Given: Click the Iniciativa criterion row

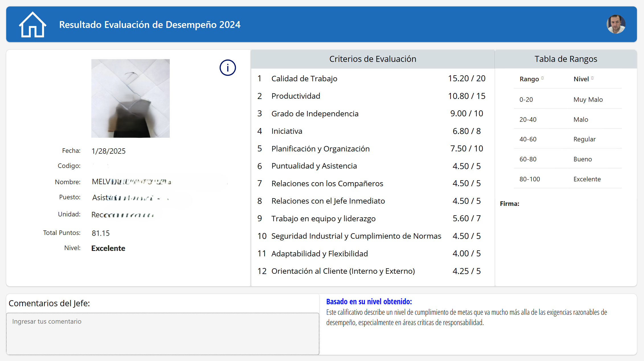Looking at the screenshot, I should [x=287, y=131].
